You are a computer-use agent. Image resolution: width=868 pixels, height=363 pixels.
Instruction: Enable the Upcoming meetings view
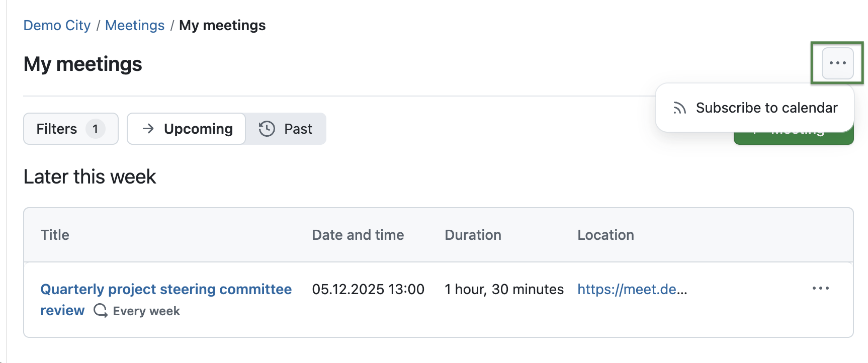pyautogui.click(x=186, y=129)
